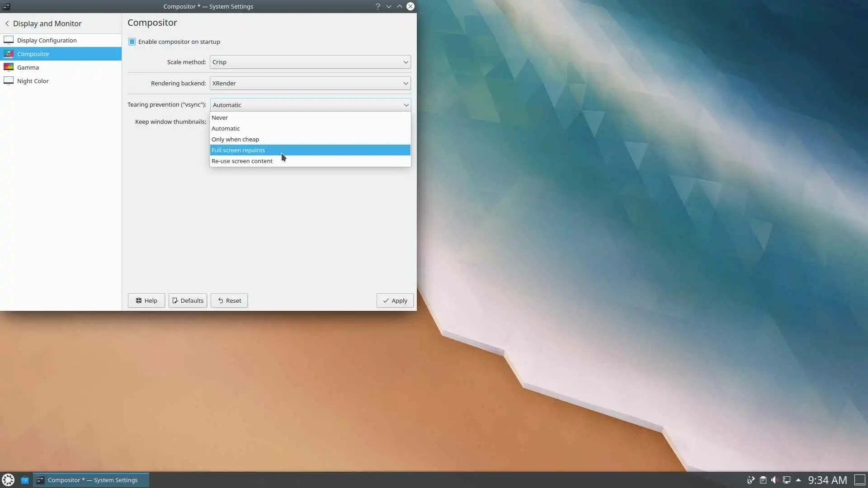The width and height of the screenshot is (868, 488).
Task: Open the Rendering backend combo box
Action: coord(310,83)
